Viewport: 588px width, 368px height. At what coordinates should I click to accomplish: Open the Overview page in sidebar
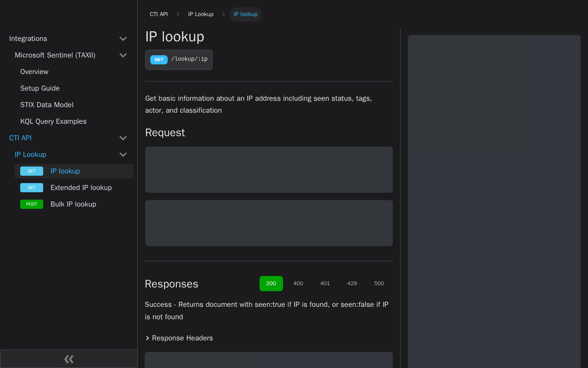34,72
